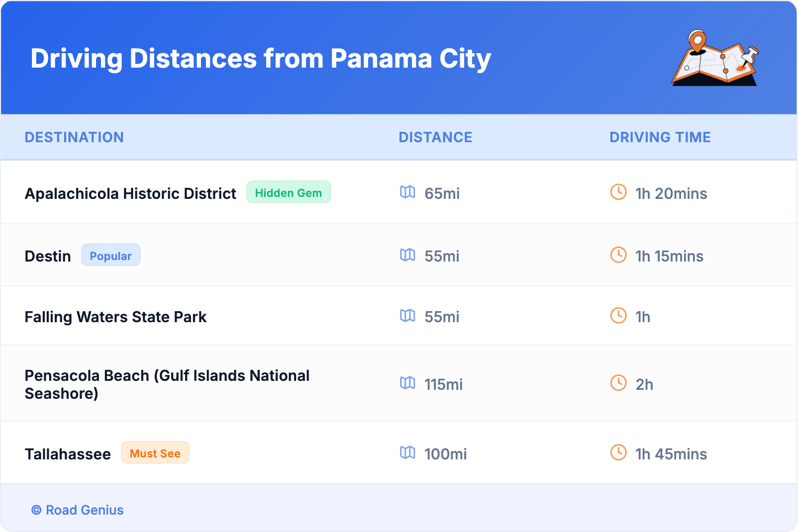Click the clock icon in Falling Waters row
798x532 pixels.
[618, 316]
